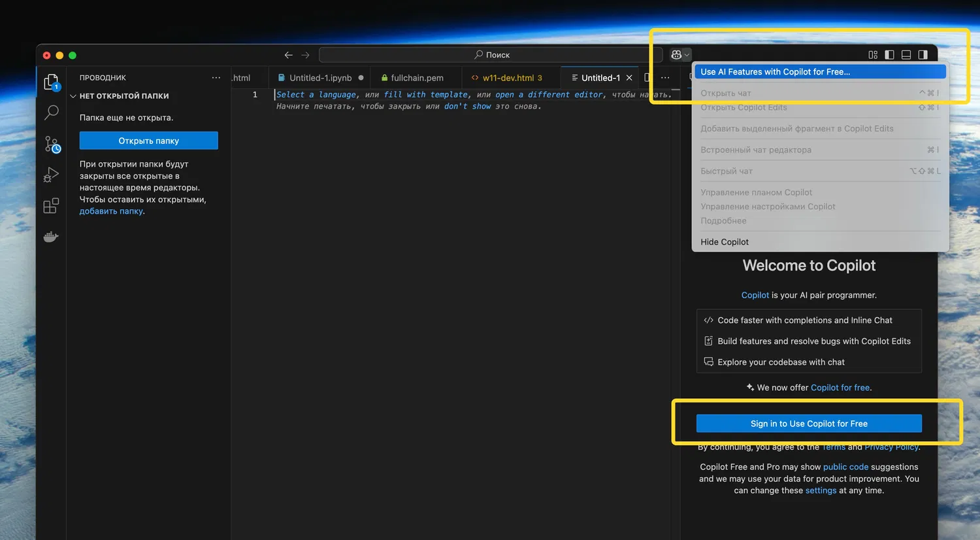Open the Source Control branch icon
This screenshot has width=980, height=540.
pyautogui.click(x=52, y=144)
